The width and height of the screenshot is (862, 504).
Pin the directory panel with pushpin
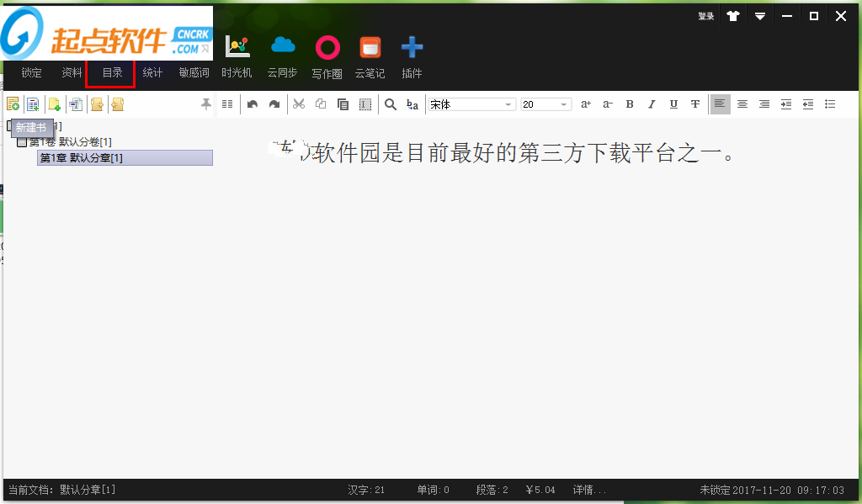click(205, 104)
